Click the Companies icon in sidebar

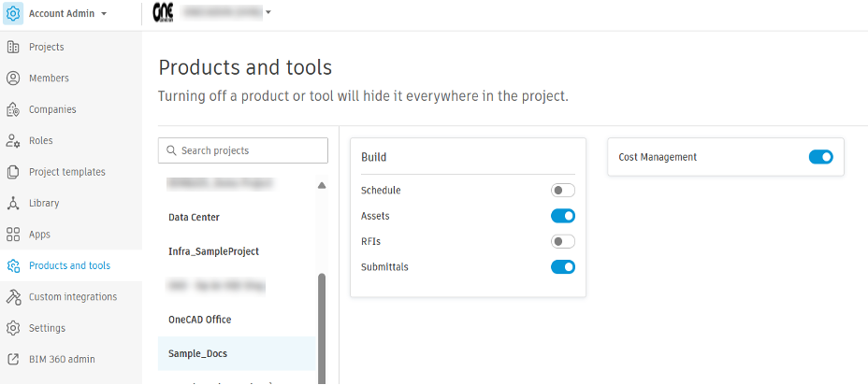click(x=13, y=109)
